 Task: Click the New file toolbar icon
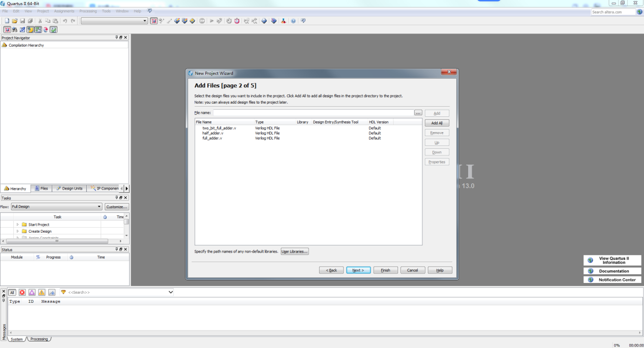(7, 21)
